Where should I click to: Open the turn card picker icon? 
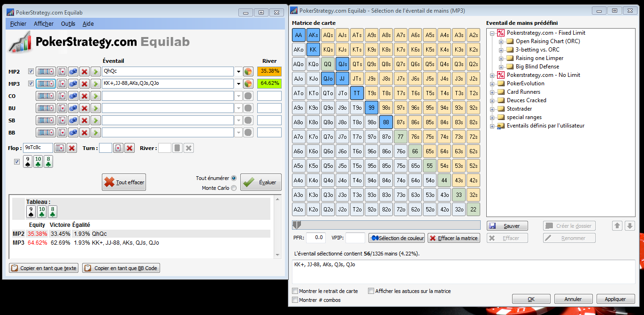click(x=118, y=148)
